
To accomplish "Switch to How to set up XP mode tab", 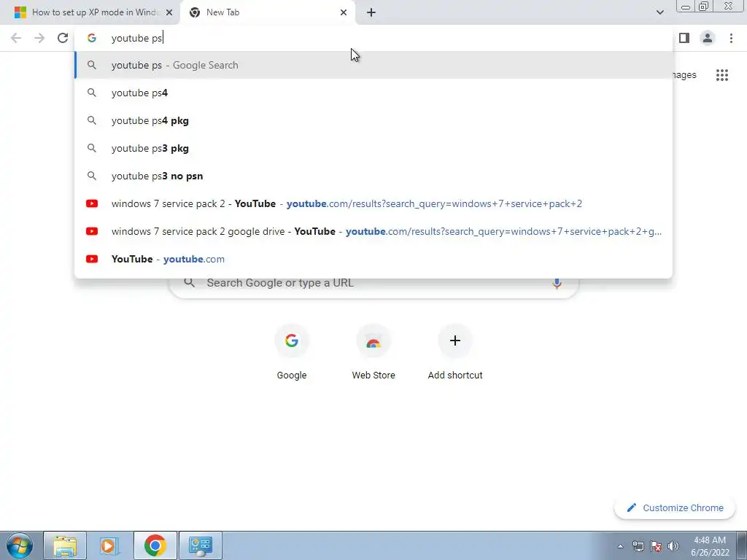I will [x=90, y=12].
